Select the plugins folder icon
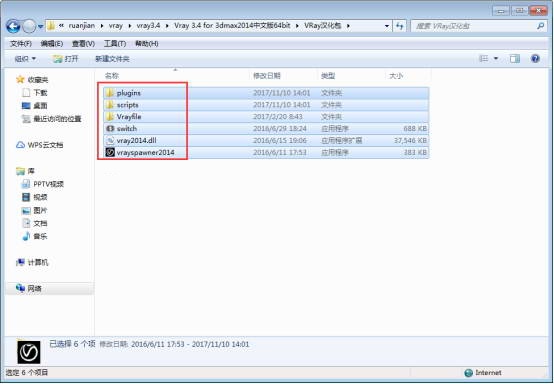Image resolution: width=554 pixels, height=384 pixels. 110,93
